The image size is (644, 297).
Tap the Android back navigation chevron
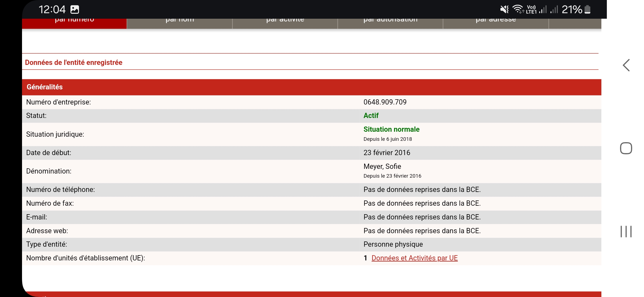[626, 65]
